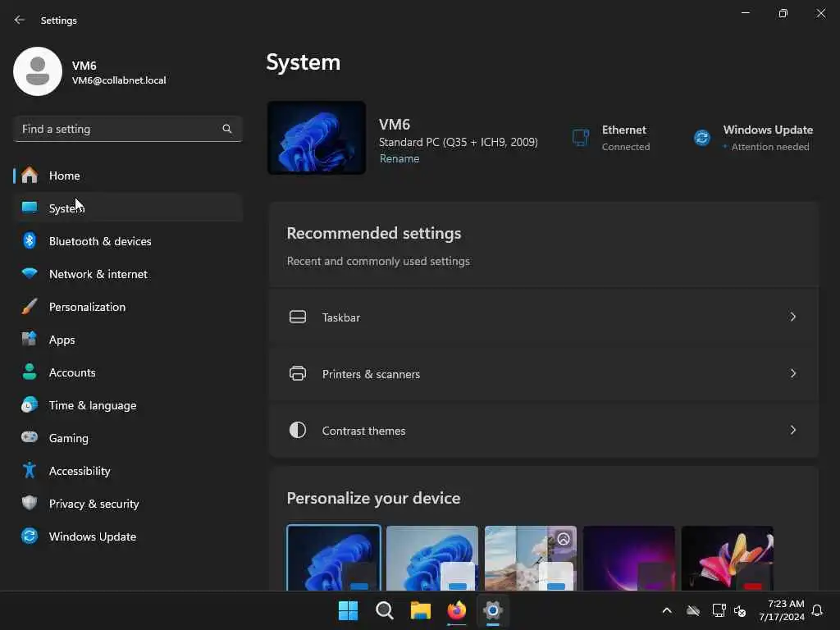
Task: Click the Windows Update icon in sidebar
Action: pos(30,536)
